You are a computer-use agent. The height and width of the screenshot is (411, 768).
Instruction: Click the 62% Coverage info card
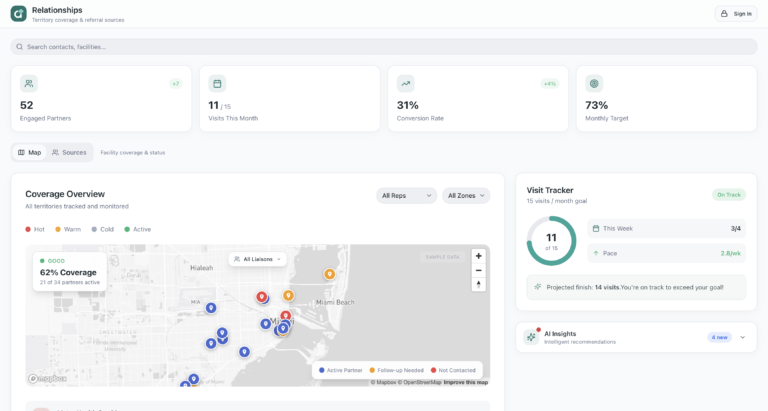(x=70, y=272)
